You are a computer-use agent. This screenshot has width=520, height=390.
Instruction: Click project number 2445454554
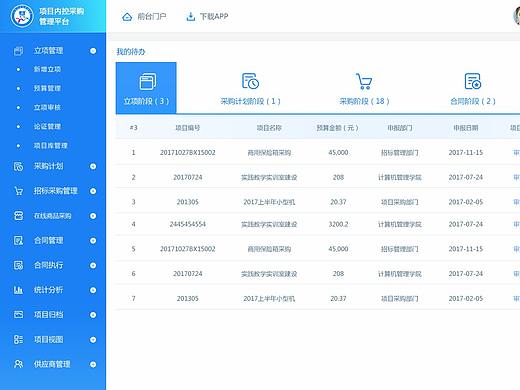(188, 224)
